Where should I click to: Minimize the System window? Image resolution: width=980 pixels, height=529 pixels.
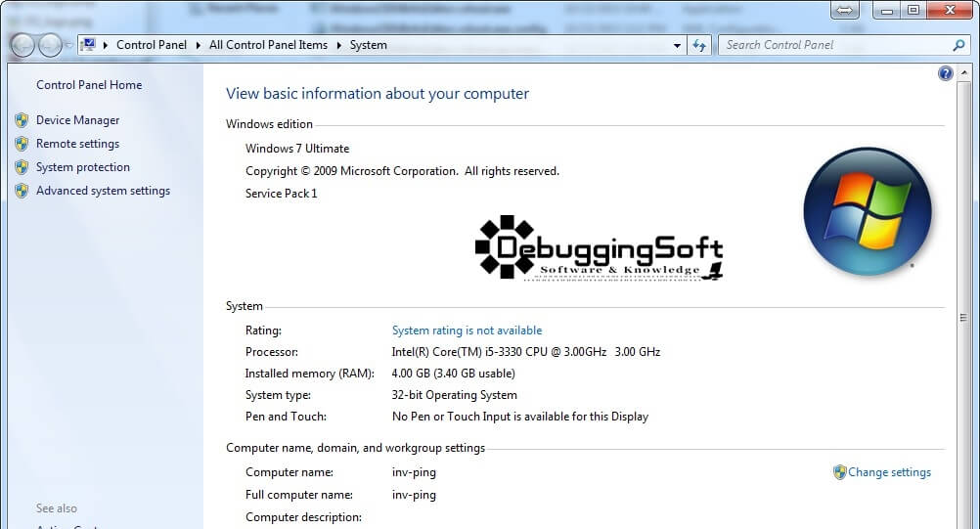[886, 10]
